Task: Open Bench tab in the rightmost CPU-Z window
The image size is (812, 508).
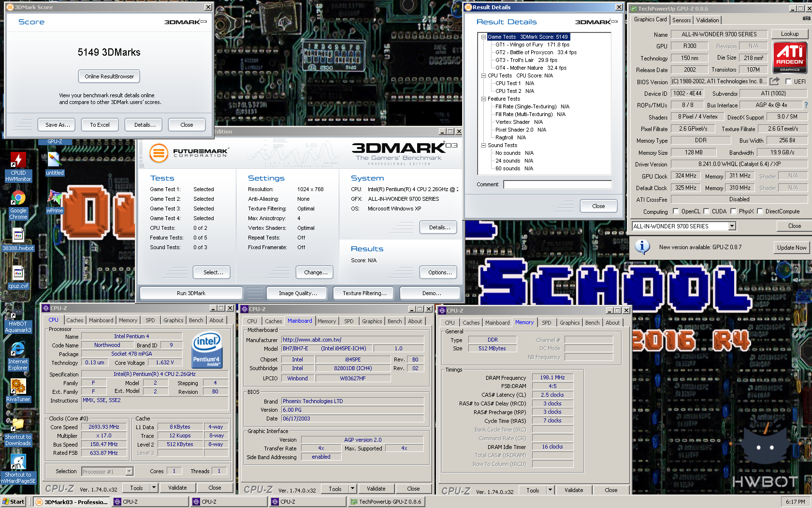Action: (592, 323)
